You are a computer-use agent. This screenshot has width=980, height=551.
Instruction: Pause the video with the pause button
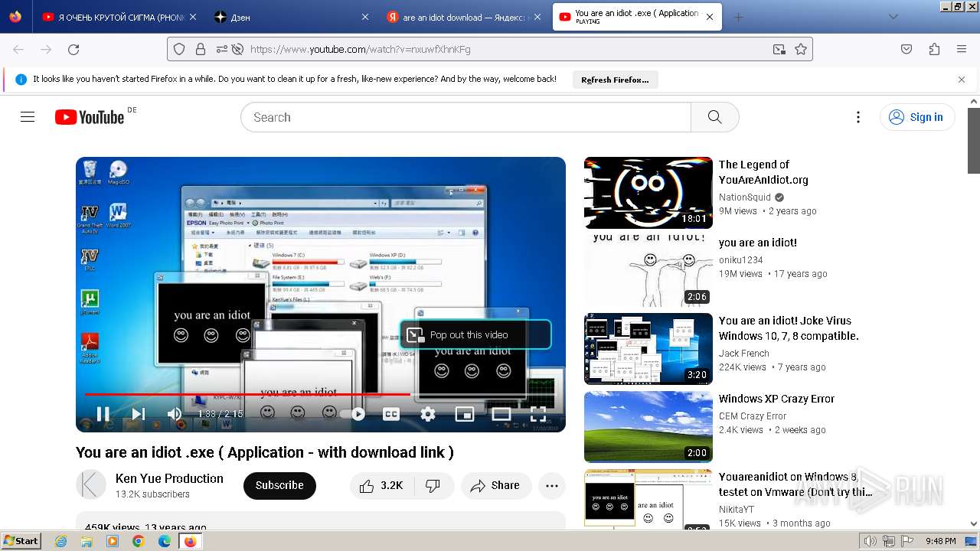[103, 414]
